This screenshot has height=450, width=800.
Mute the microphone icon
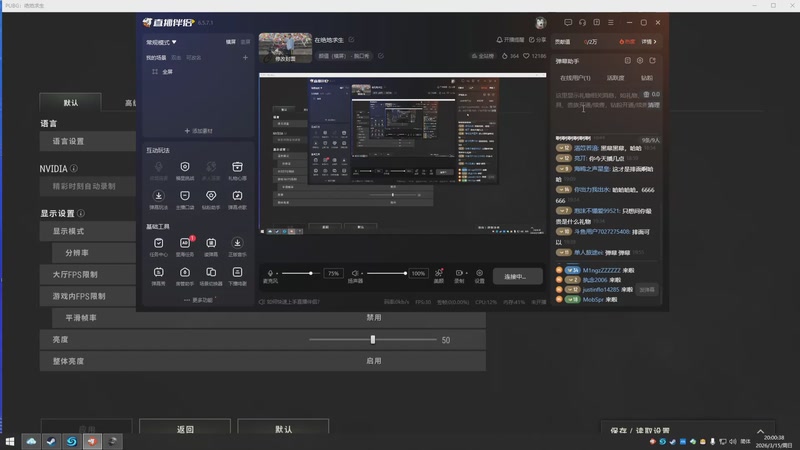(x=270, y=273)
